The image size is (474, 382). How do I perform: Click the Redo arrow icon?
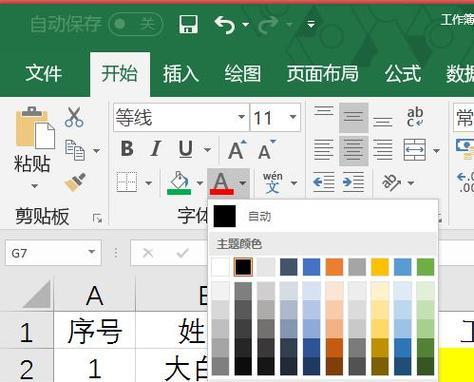click(268, 25)
